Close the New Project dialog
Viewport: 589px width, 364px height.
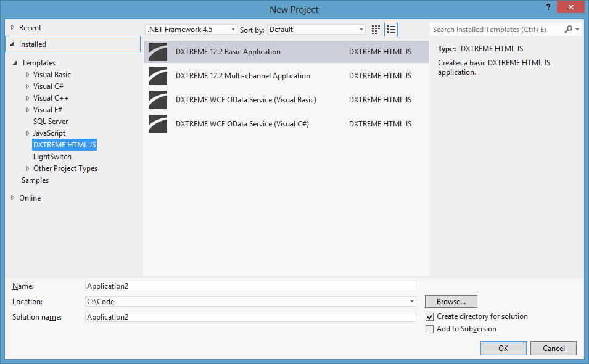pyautogui.click(x=571, y=7)
